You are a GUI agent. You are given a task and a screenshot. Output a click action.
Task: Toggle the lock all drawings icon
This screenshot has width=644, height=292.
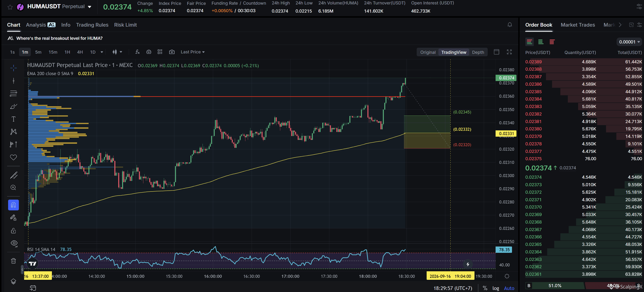point(14,231)
